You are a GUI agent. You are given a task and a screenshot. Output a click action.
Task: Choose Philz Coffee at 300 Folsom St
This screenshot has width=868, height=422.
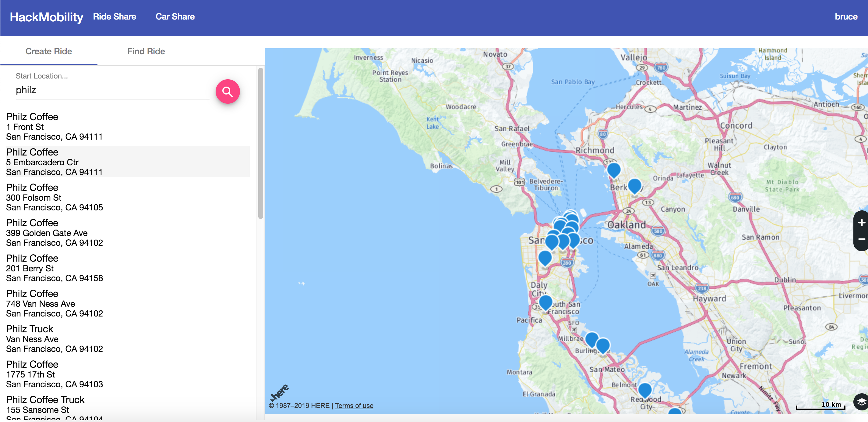pyautogui.click(x=55, y=197)
